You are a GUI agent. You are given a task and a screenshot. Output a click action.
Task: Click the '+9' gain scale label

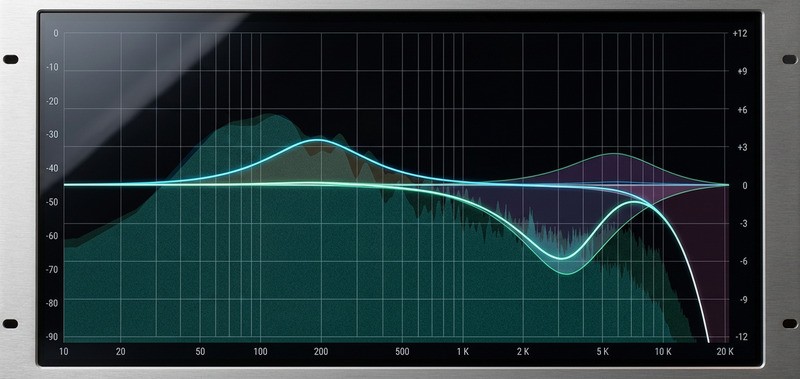point(741,71)
